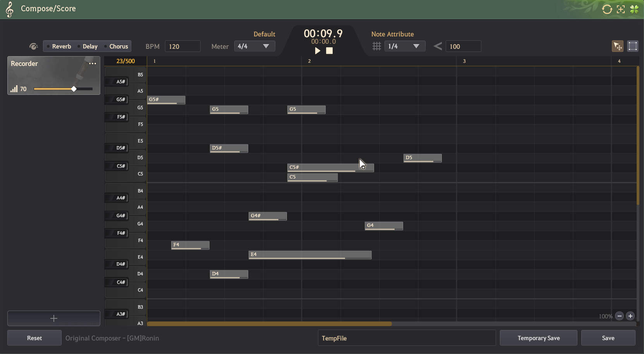Click the circular refresh arrows icon
This screenshot has height=354, width=644.
607,9
